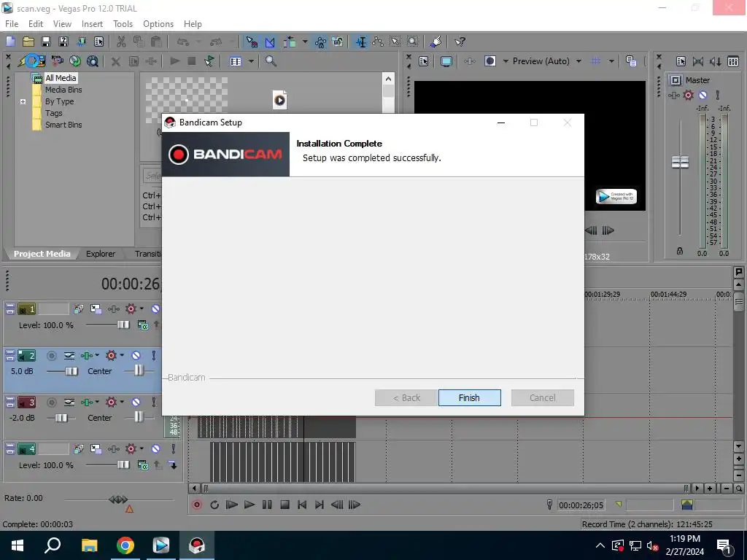Open the Edit menu
Screen dimensions: 747x560
pyautogui.click(x=36, y=24)
